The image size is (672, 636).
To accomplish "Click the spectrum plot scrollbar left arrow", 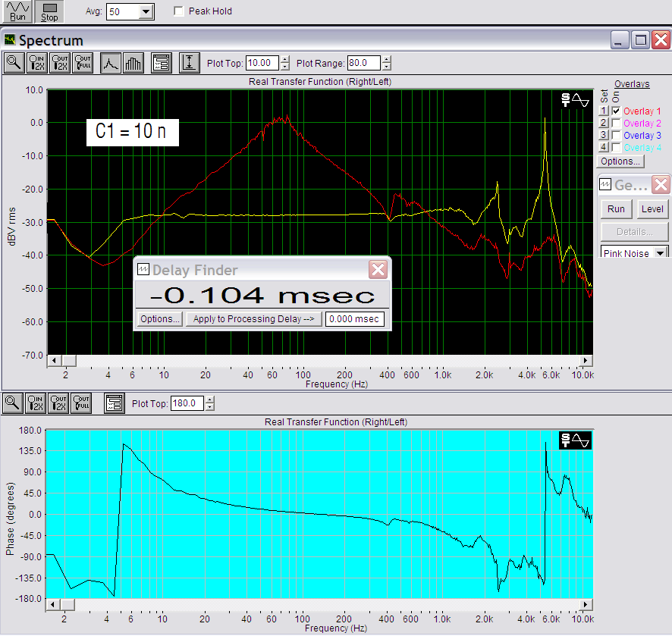I will click(x=54, y=361).
